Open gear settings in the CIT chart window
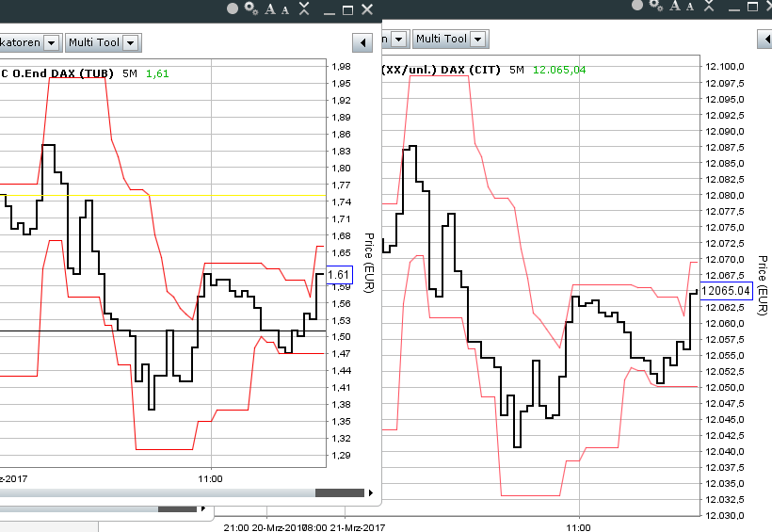The image size is (772, 532). point(656,5)
